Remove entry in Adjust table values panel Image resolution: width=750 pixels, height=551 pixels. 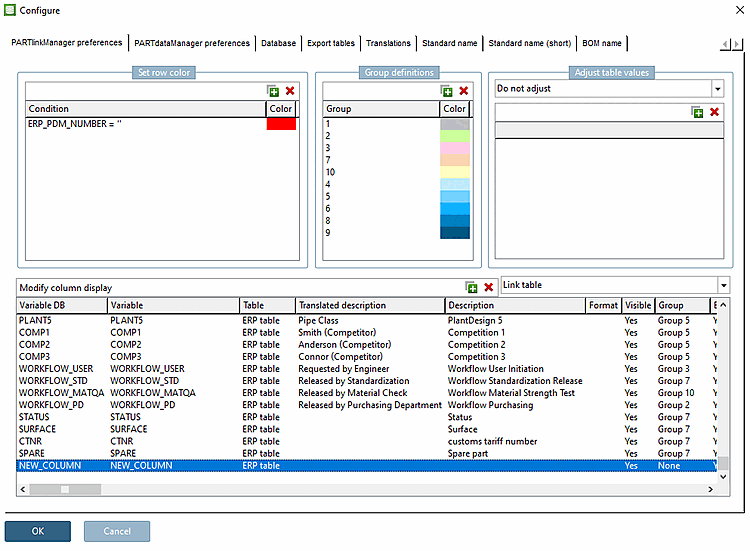(x=714, y=112)
